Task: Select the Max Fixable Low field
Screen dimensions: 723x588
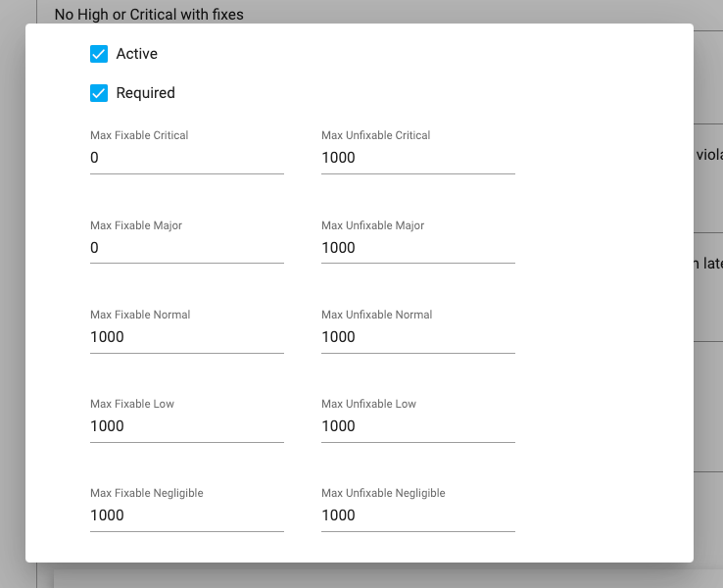Action: click(x=186, y=426)
